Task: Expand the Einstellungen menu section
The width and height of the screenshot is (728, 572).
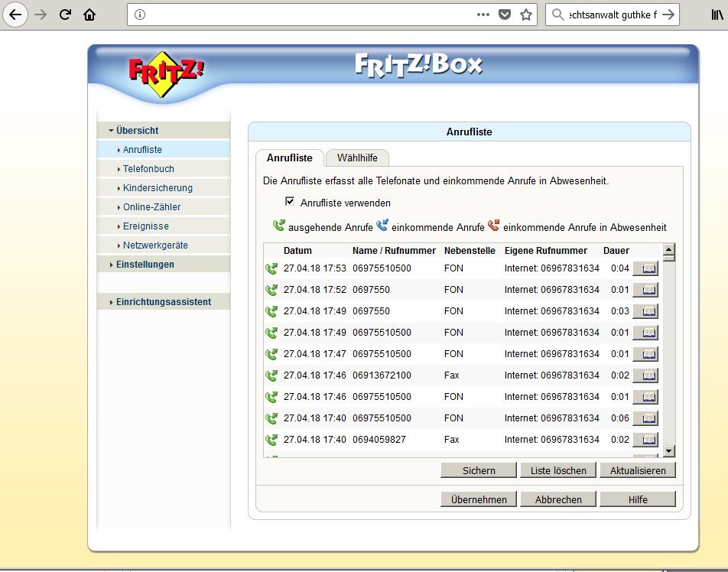Action: point(164,264)
